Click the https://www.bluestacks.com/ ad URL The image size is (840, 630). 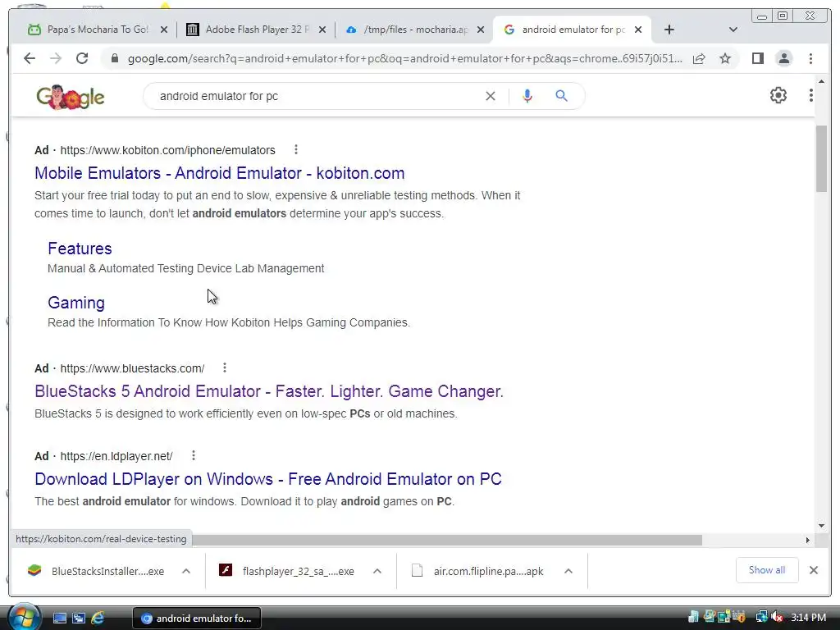pyautogui.click(x=132, y=368)
